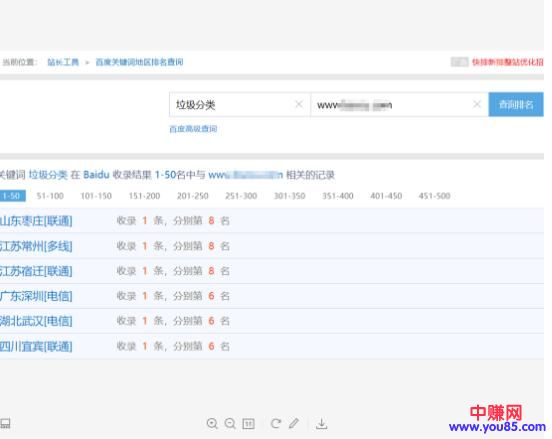552x439 pixels.
Task: Click the www domain input field
Action: [400, 105]
